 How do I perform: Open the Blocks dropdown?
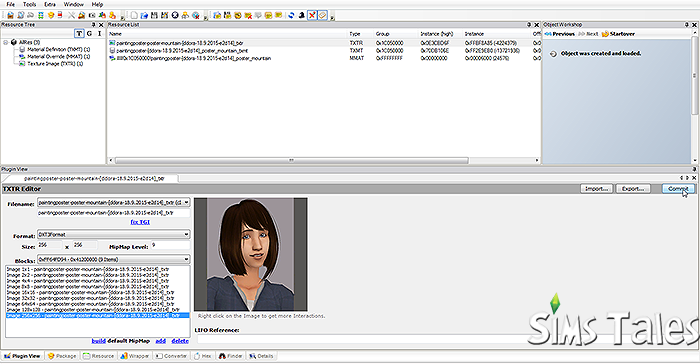click(113, 259)
